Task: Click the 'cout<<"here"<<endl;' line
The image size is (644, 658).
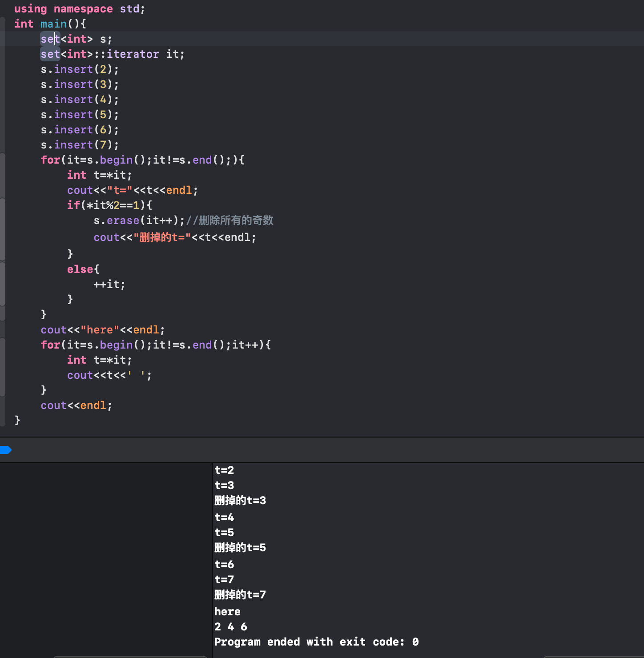Action: pos(103,330)
